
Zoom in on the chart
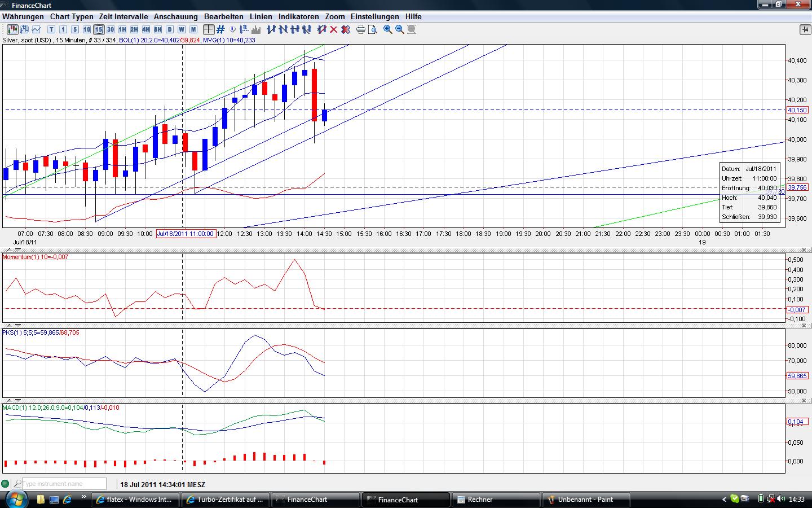[388, 29]
